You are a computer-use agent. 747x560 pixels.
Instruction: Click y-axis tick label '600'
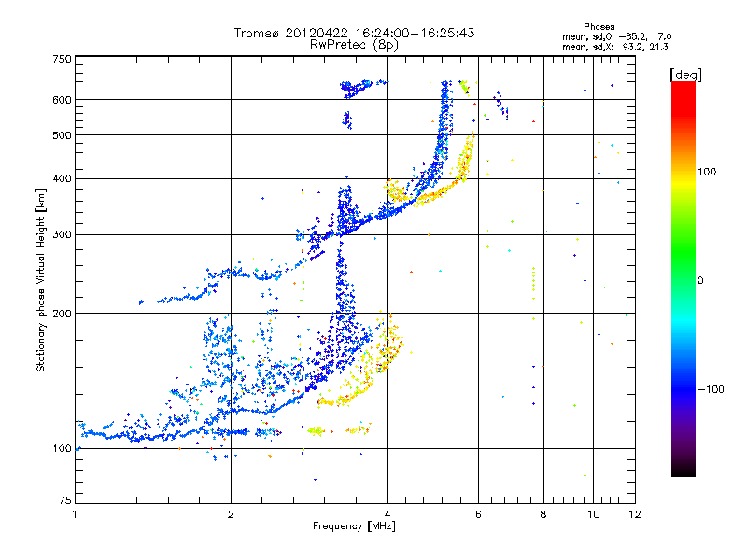click(x=62, y=100)
